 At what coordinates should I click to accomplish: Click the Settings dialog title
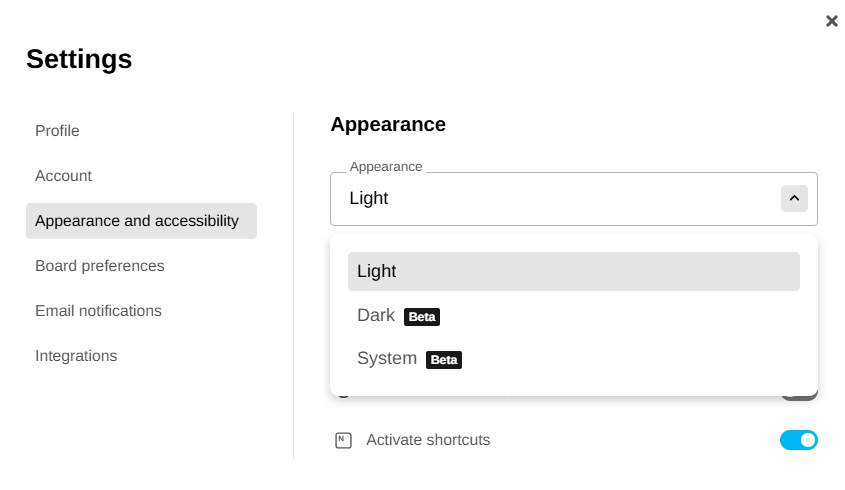(79, 59)
